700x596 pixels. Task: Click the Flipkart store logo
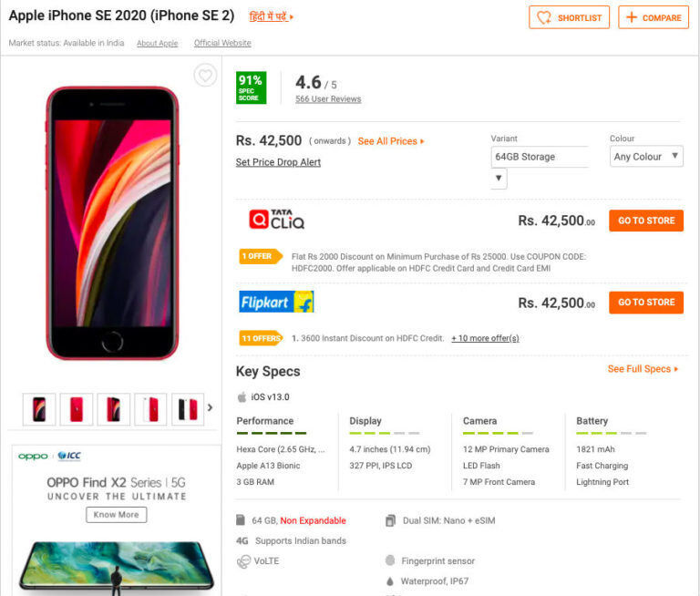click(x=276, y=302)
